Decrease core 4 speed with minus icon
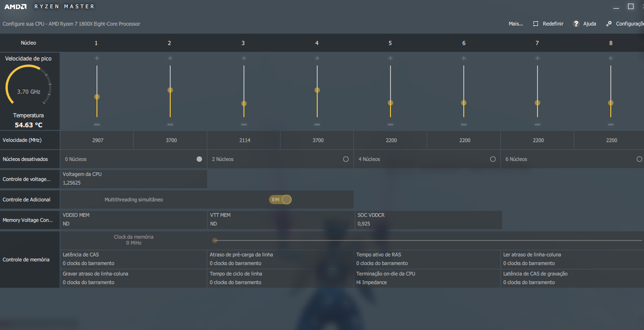 pos(317,125)
